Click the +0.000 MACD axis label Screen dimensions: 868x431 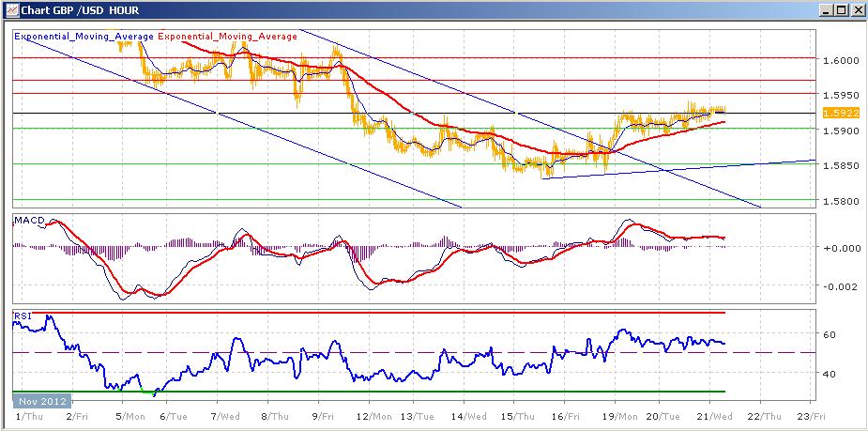(841, 248)
